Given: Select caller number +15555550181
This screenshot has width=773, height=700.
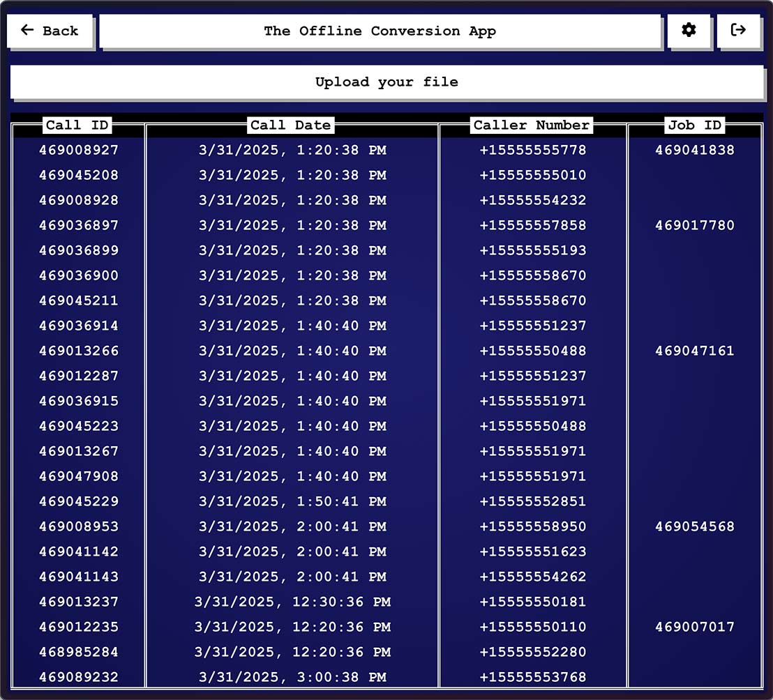Looking at the screenshot, I should [x=532, y=602].
